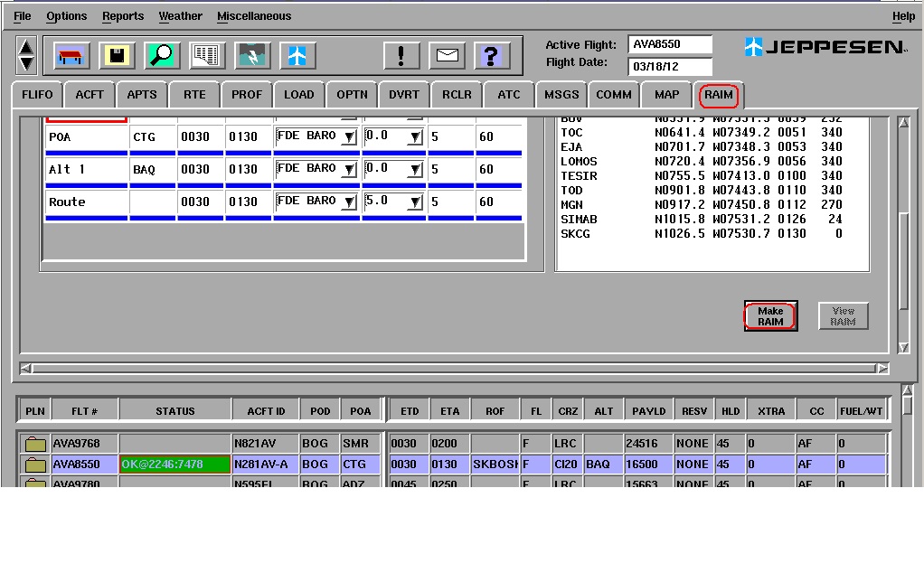Click the hangar building icon

(x=71, y=55)
